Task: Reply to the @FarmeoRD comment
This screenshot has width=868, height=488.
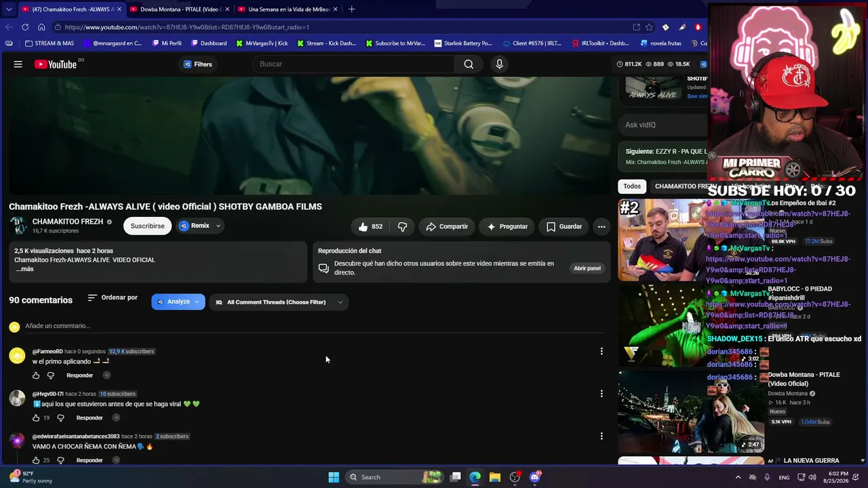Action: pyautogui.click(x=80, y=375)
